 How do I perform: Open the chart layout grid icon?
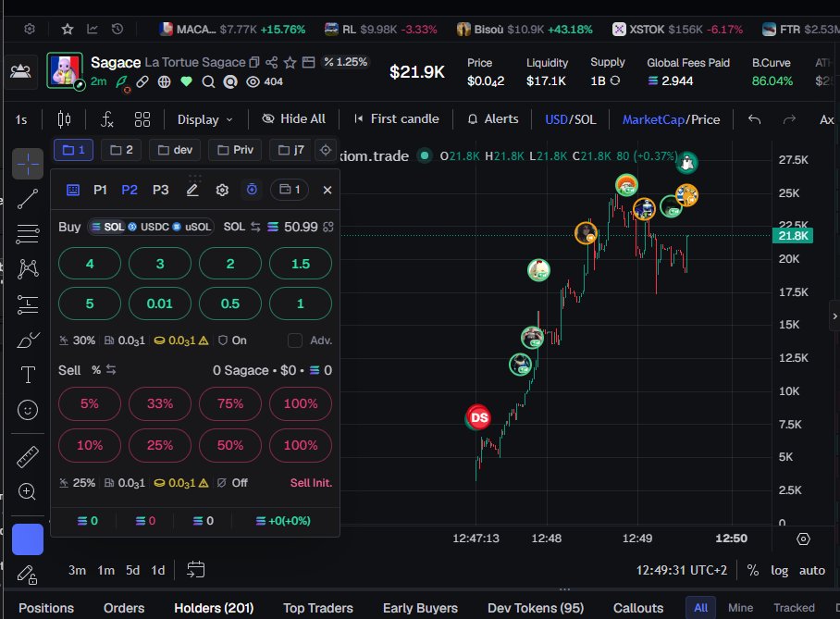[x=142, y=119]
